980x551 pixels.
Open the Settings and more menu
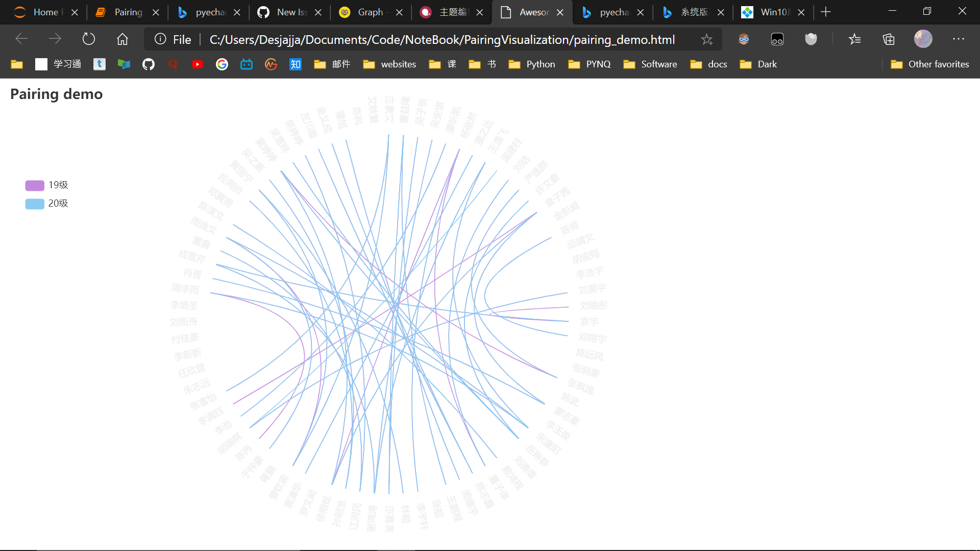[x=959, y=39]
